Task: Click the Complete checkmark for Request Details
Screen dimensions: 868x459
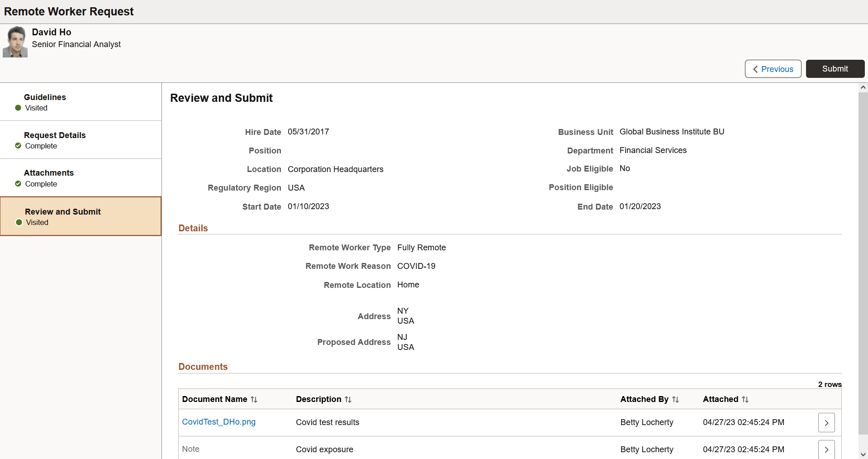Action: coord(18,146)
